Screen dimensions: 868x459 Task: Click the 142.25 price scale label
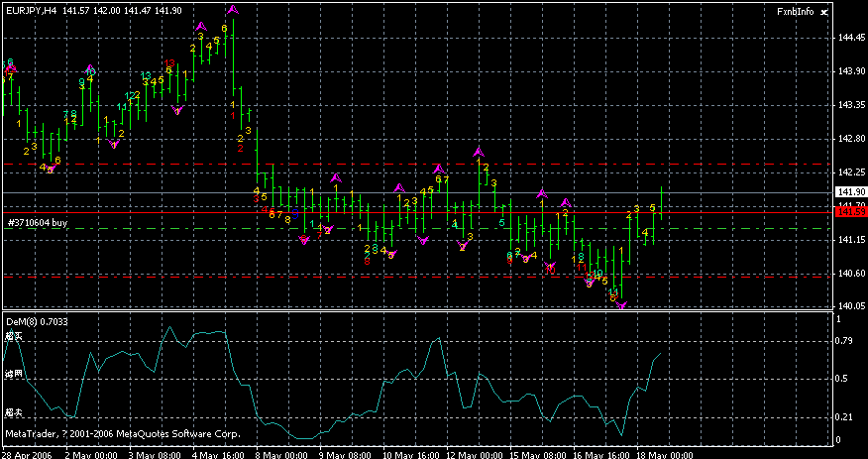[x=851, y=172]
